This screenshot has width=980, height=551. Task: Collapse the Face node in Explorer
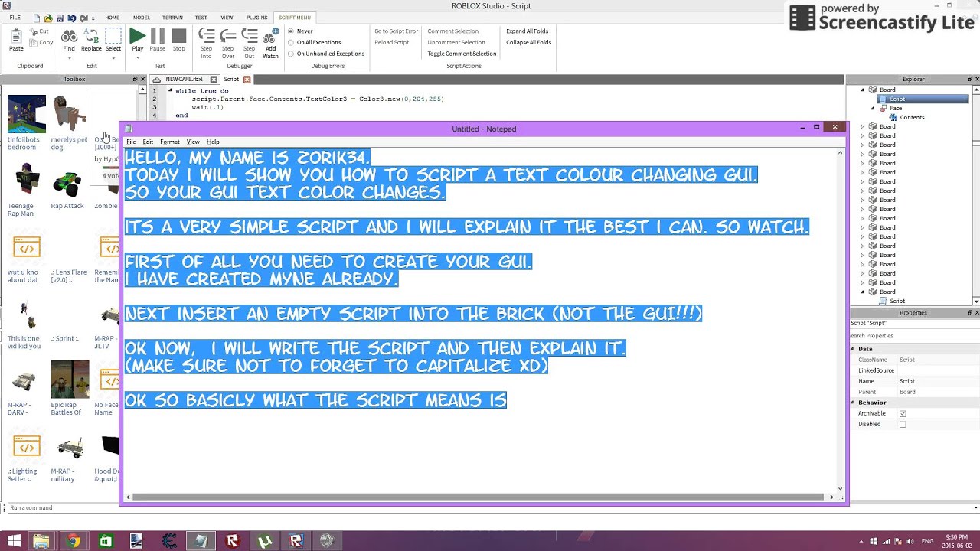872,108
